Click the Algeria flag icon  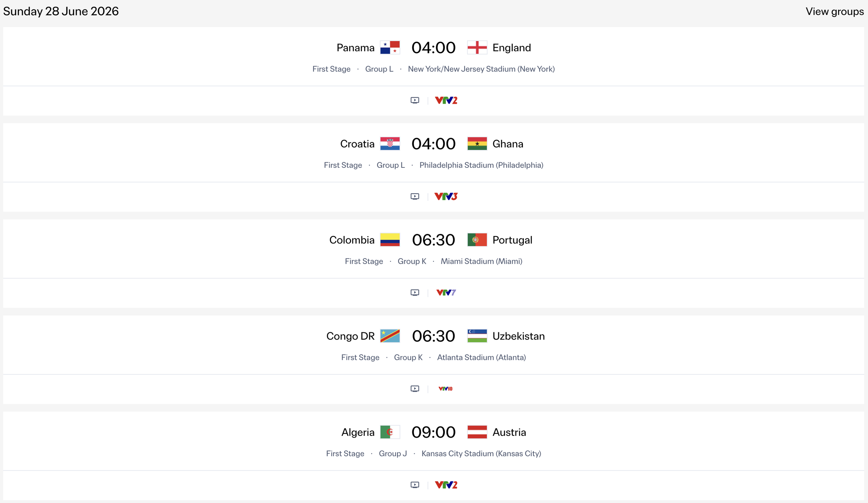point(390,432)
